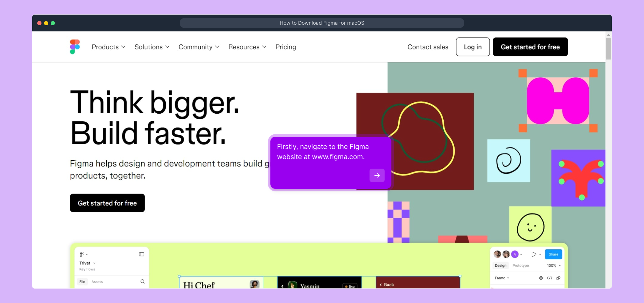This screenshot has height=303, width=644.
Task: Click the arrow next button in purple tooltip
Action: pos(377,175)
